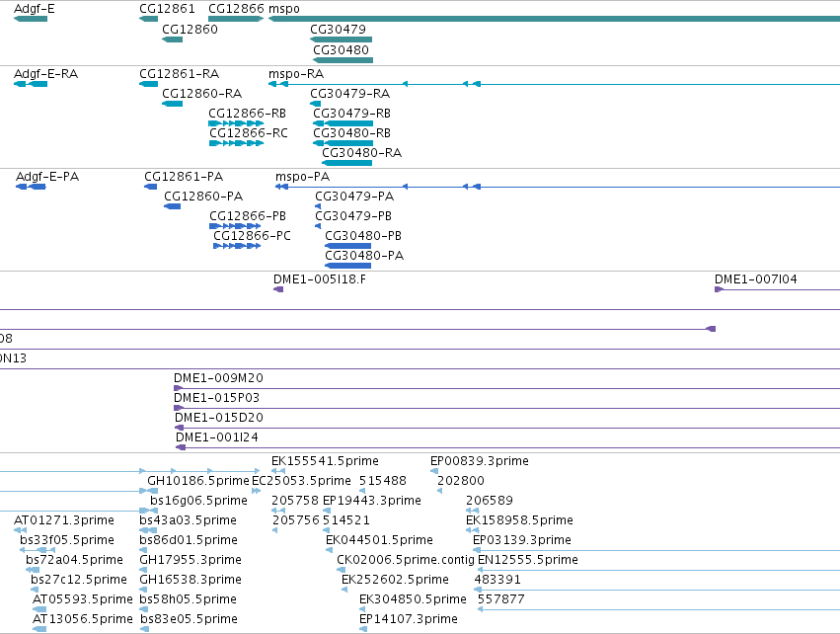Select the CG12860-PA protein feature
The width and height of the screenshot is (840, 634).
tap(173, 206)
